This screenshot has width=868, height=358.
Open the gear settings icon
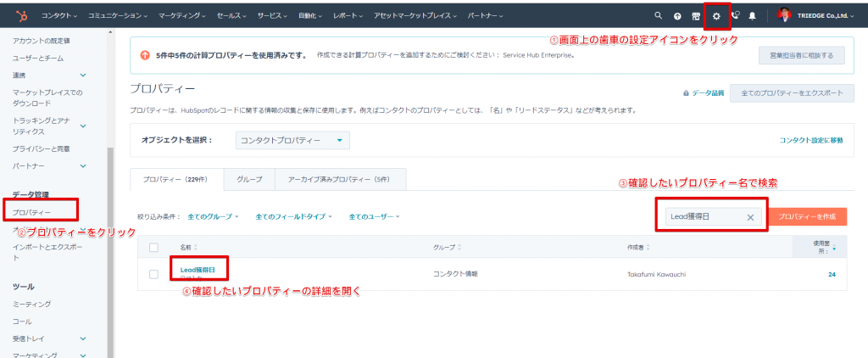(716, 16)
